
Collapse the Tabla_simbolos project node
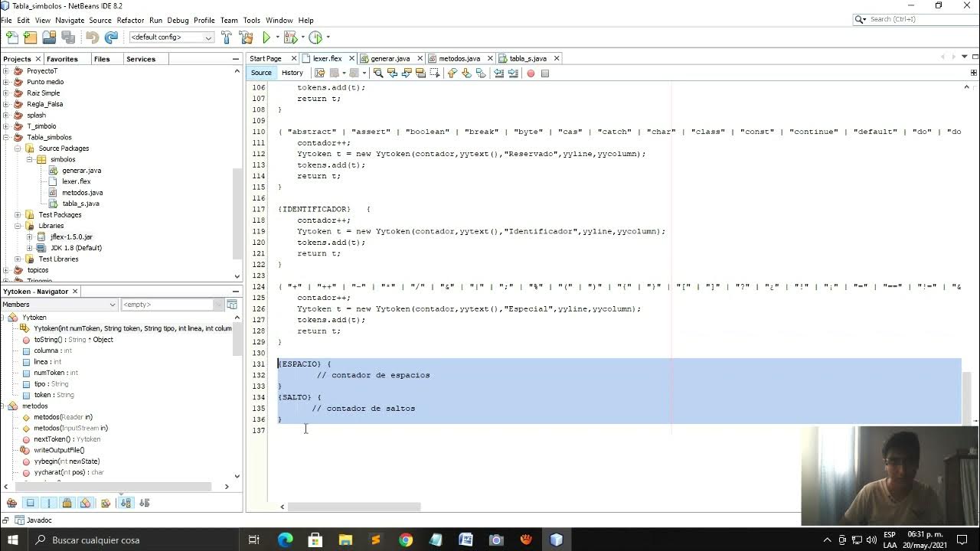click(7, 137)
